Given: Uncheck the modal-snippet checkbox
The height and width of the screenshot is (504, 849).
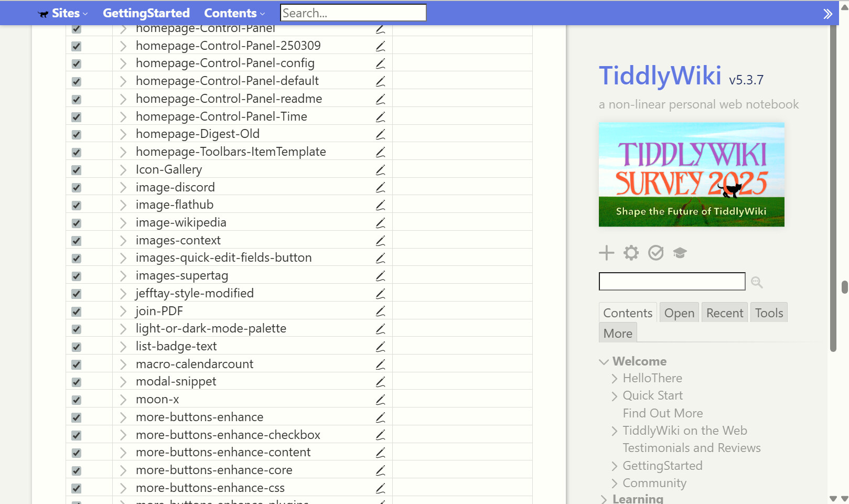Looking at the screenshot, I should tap(77, 382).
